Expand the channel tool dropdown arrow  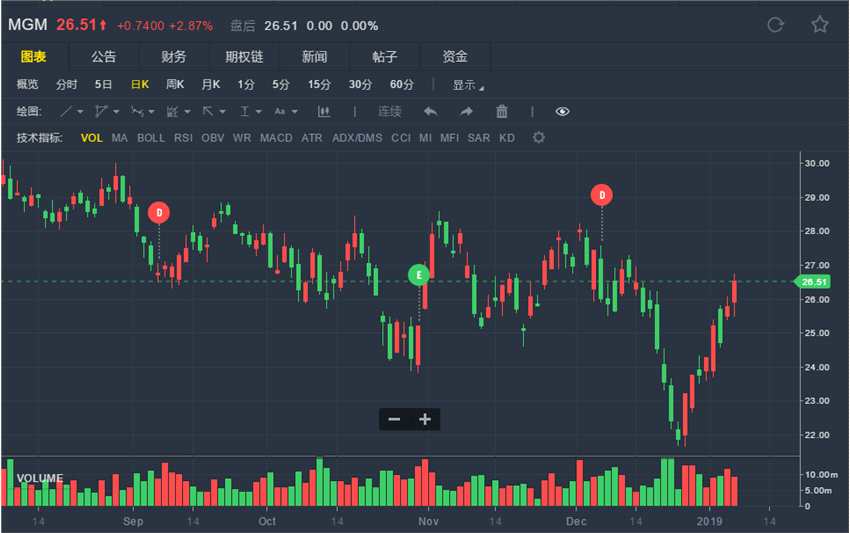coord(116,112)
